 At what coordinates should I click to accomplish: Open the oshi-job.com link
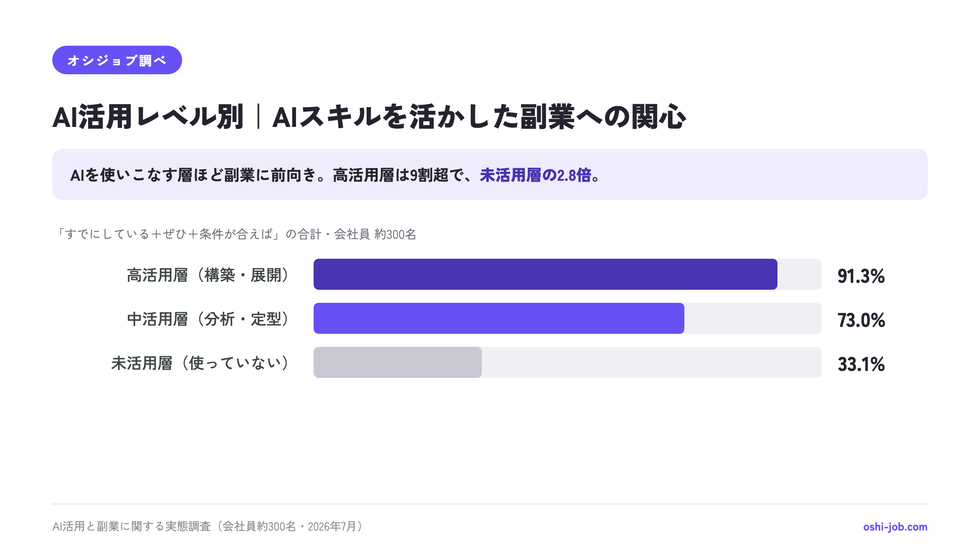895,527
